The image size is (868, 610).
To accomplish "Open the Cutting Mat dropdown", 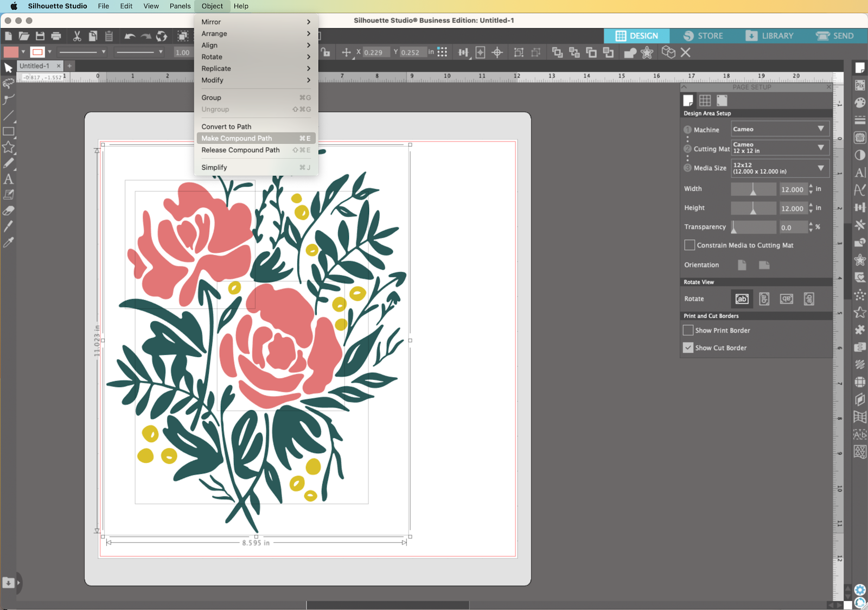I will coord(780,148).
